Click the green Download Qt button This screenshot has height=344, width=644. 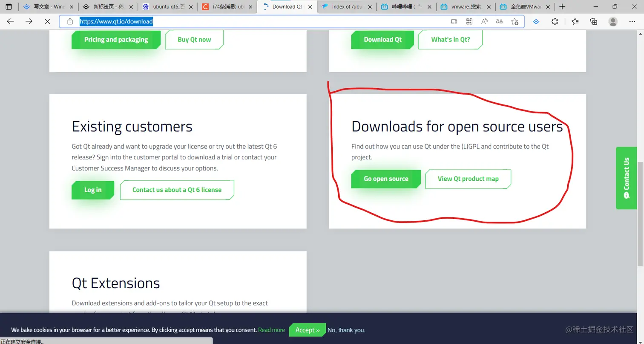coord(382,40)
